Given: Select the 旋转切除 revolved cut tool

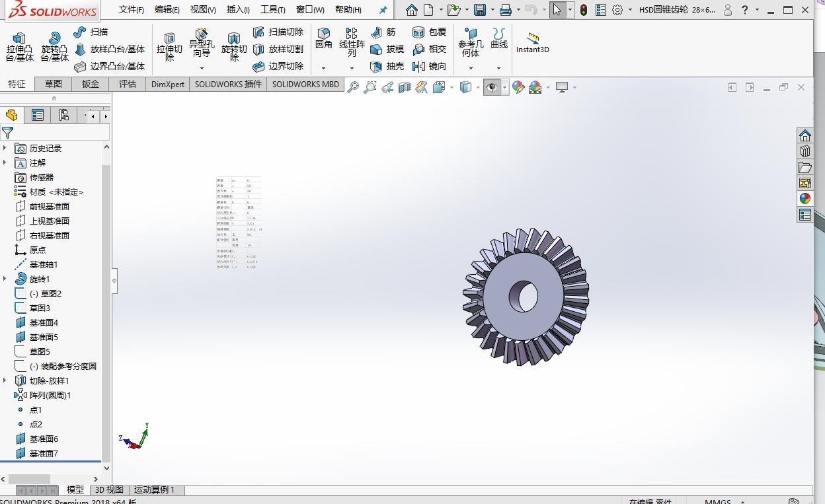Looking at the screenshot, I should [234, 47].
